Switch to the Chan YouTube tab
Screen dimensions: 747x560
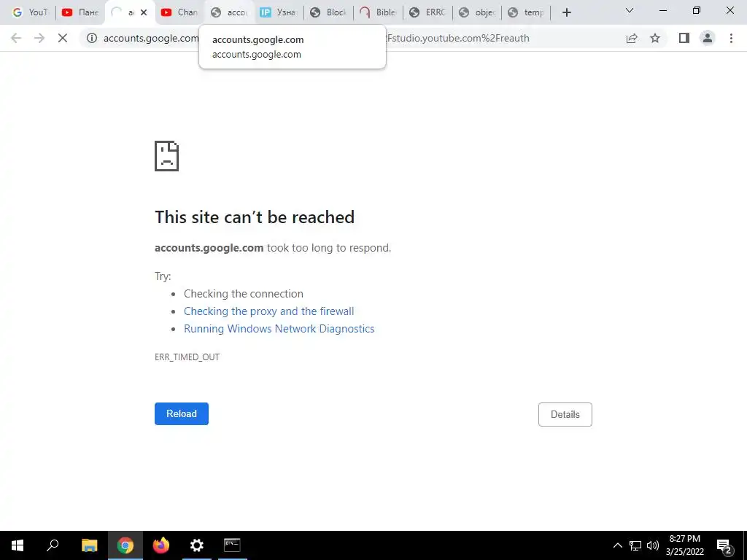pos(179,12)
